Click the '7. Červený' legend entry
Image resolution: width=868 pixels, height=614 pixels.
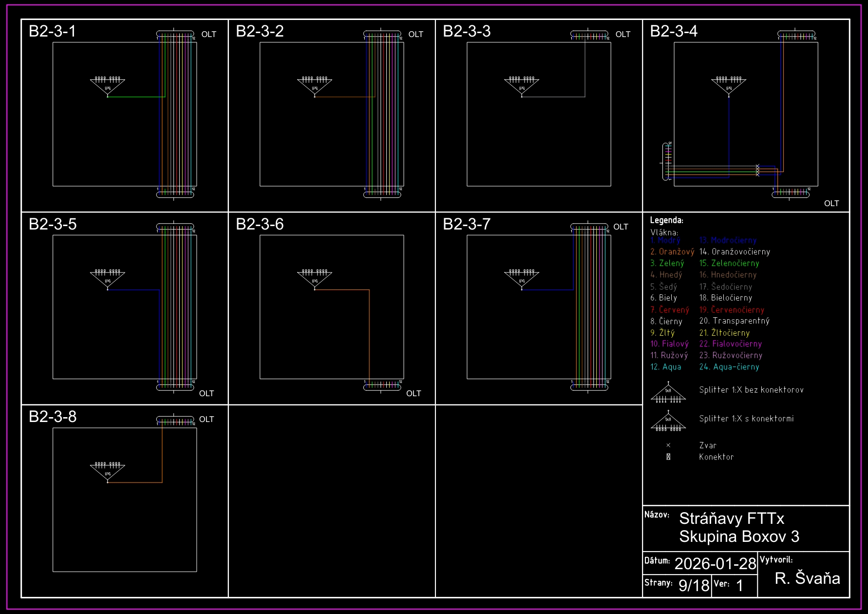point(669,310)
